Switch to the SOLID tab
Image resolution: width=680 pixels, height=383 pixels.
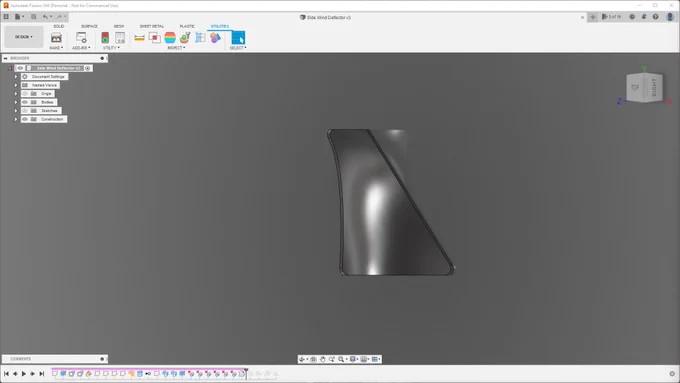pyautogui.click(x=59, y=26)
